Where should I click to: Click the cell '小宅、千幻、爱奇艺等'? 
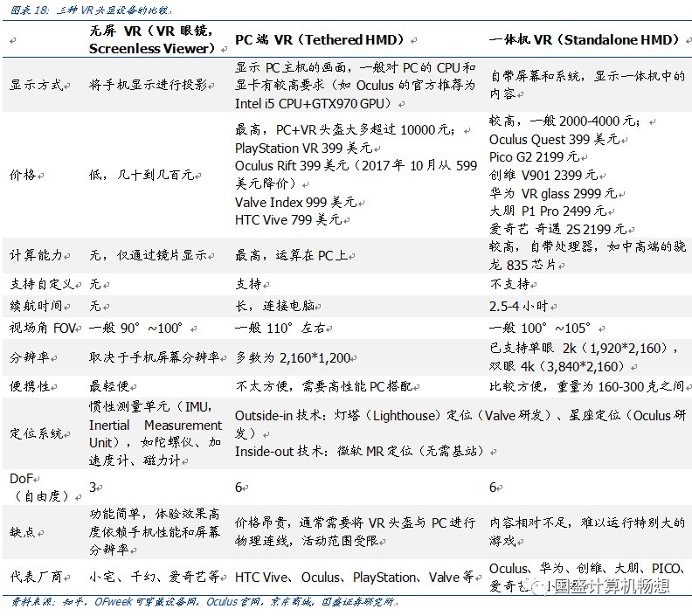155,578
